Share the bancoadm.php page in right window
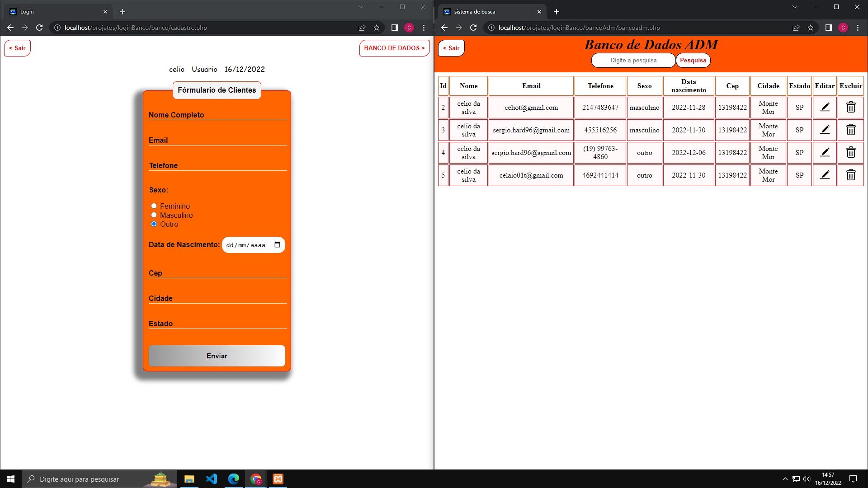Viewport: 868px width, 488px height. coord(796,28)
